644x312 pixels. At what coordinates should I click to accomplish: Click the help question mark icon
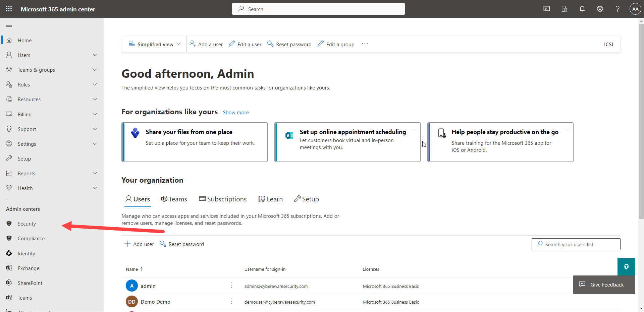coord(617,9)
